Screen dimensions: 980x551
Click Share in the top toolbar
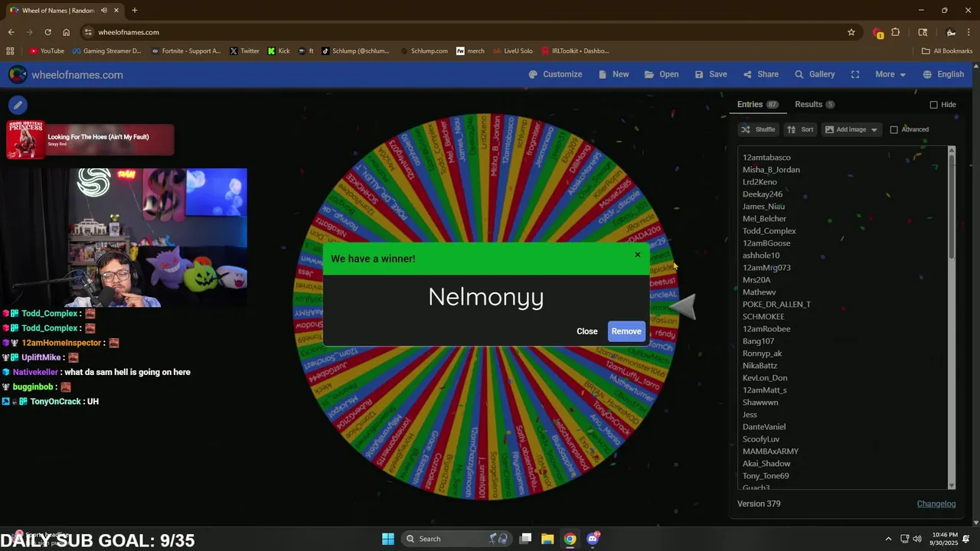760,74
